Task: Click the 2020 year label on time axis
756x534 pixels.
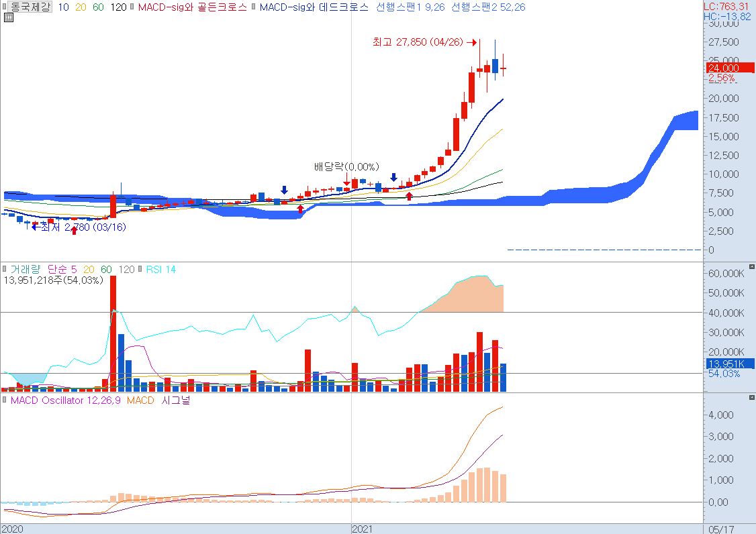Action: (x=12, y=529)
